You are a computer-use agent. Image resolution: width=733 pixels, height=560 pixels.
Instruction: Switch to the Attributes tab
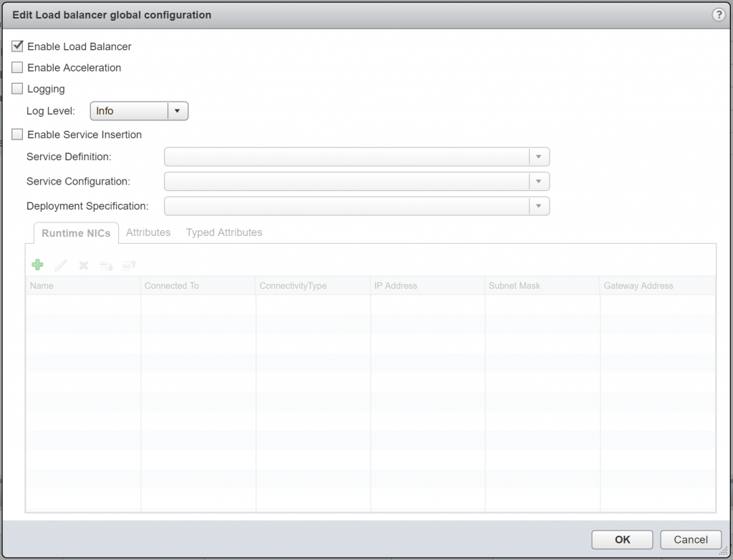[148, 232]
